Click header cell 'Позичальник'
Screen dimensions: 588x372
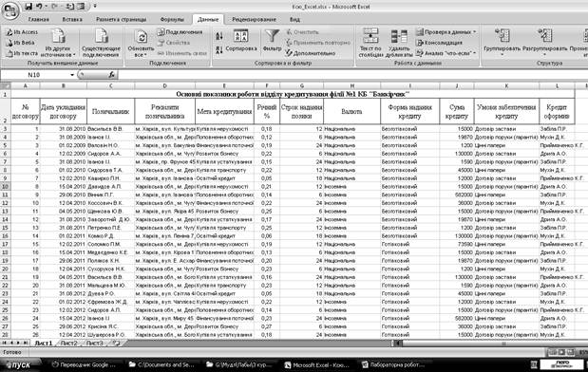(110, 111)
